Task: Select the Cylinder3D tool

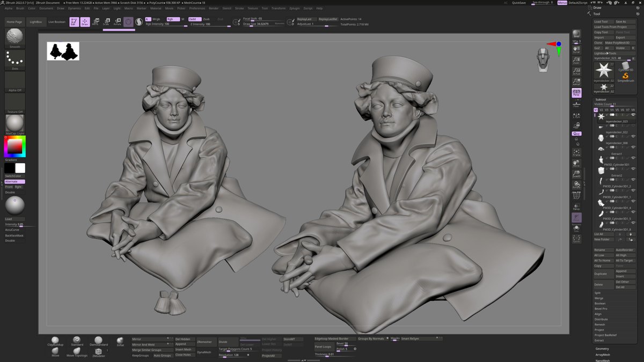Action: [624, 66]
